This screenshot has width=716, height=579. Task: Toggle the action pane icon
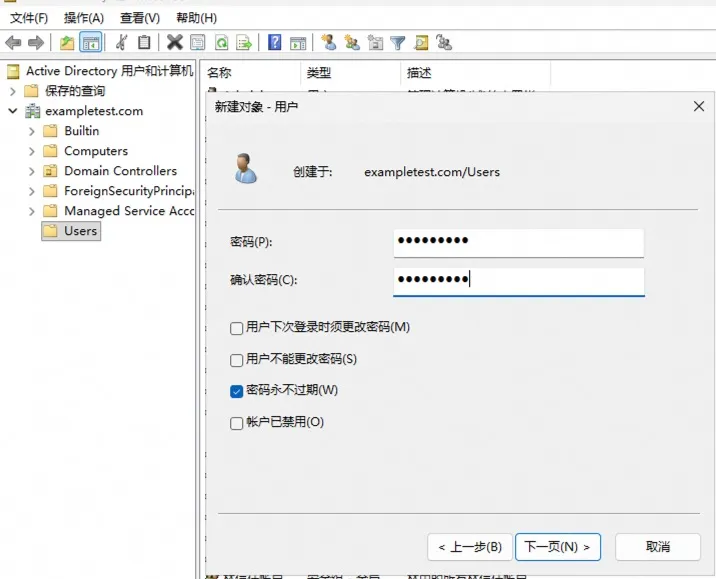click(298, 43)
